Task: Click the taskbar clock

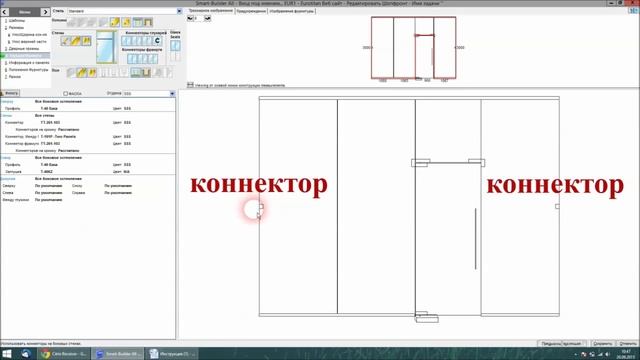Action: click(x=625, y=354)
